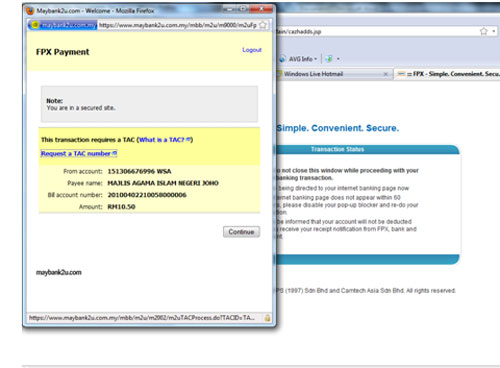Click the bookmark star in main browser address bar
The height and width of the screenshot is (368, 500).
point(484,31)
